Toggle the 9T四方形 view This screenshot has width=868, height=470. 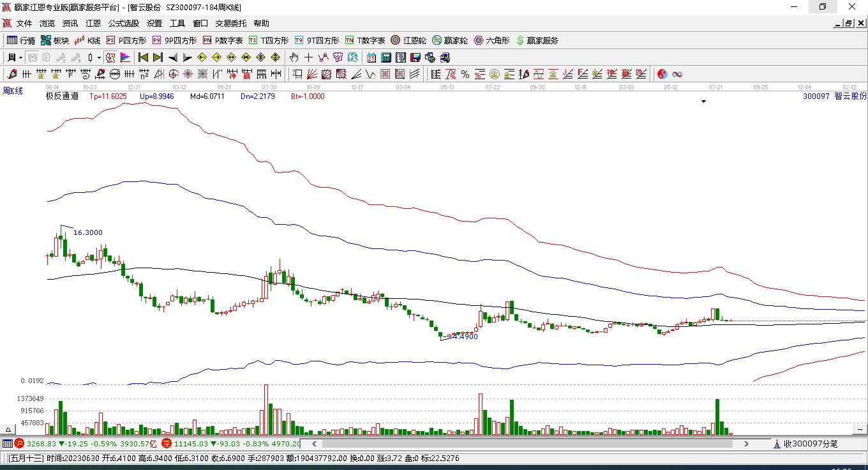click(317, 40)
